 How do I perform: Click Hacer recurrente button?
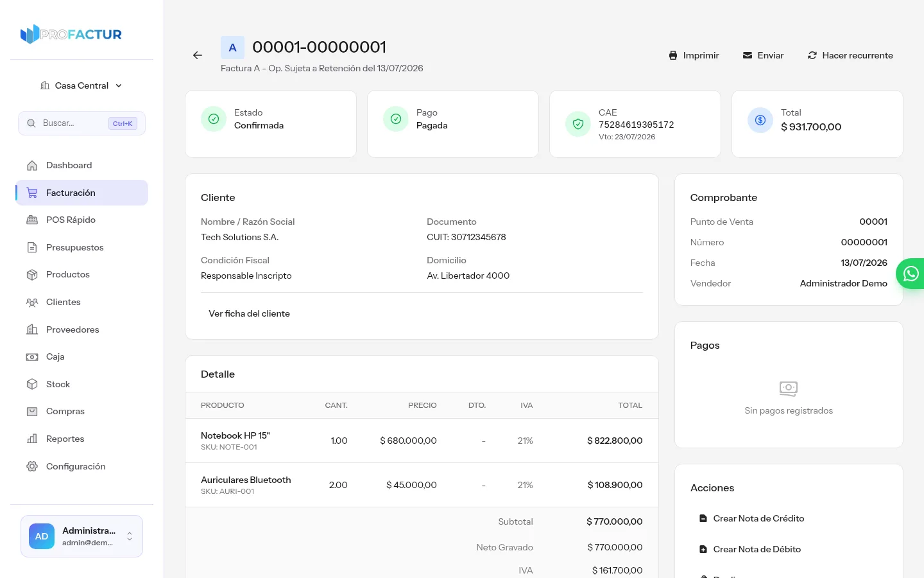click(850, 56)
